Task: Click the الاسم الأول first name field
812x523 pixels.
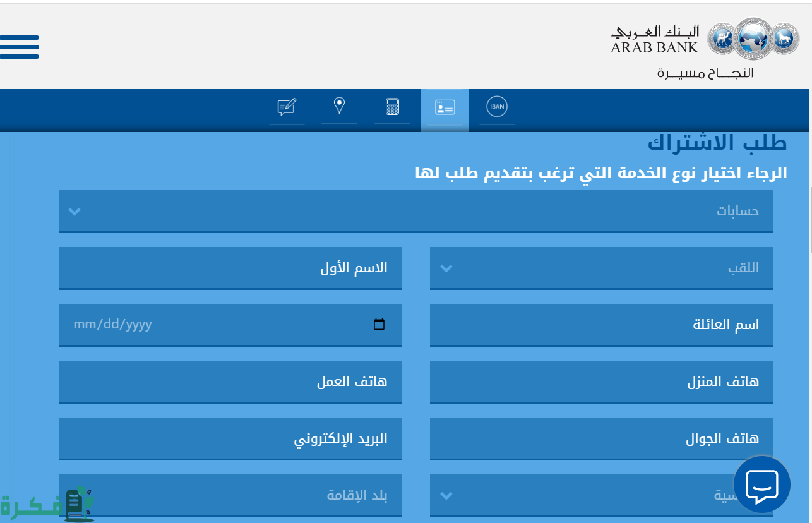Action: click(x=230, y=268)
